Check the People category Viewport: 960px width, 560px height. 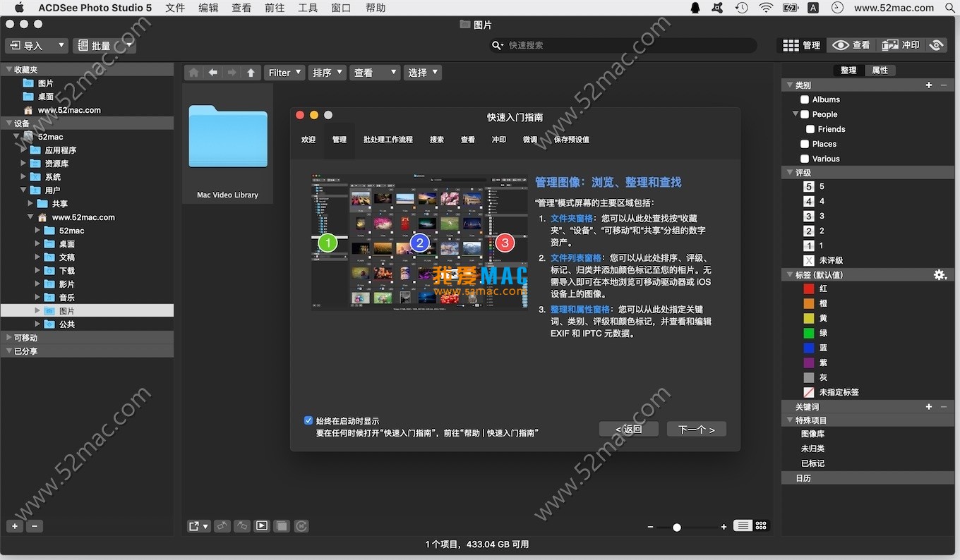[805, 114]
